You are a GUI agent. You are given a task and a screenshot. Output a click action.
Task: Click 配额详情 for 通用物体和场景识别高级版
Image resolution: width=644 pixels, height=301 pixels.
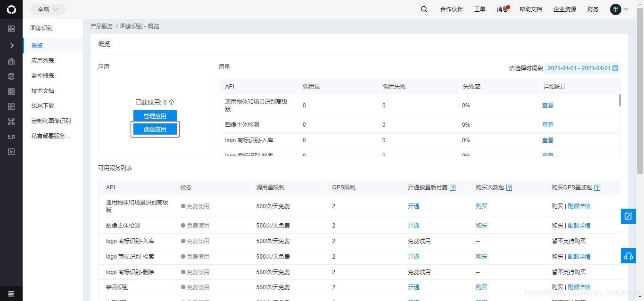(x=579, y=206)
